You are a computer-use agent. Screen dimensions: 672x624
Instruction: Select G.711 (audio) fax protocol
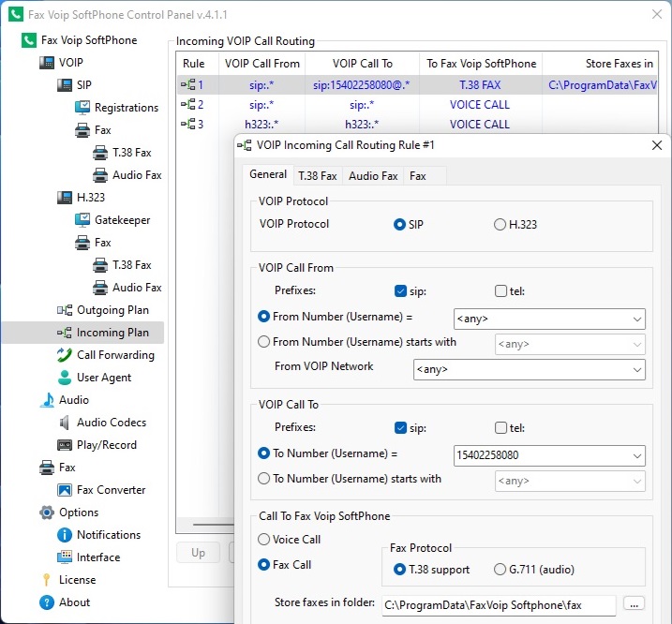[x=500, y=570]
